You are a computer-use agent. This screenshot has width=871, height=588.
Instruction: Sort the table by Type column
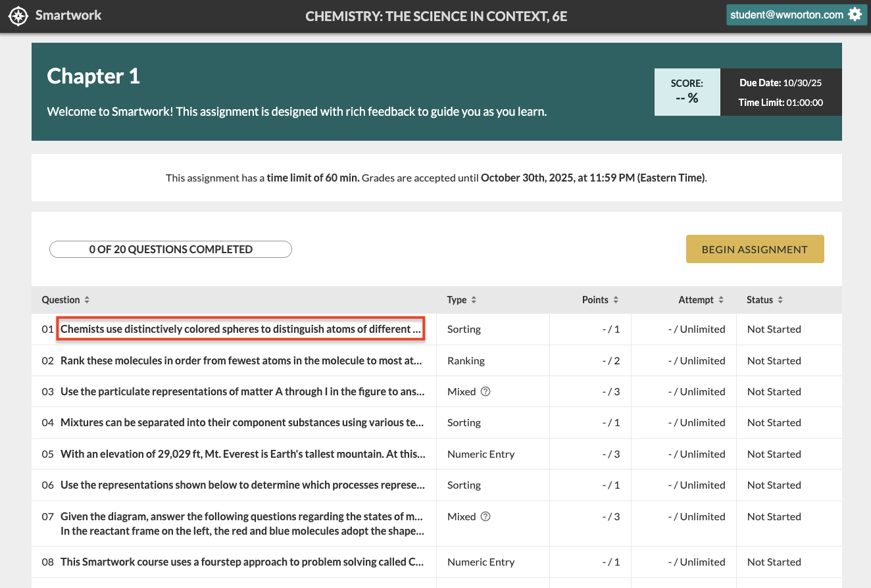462,300
